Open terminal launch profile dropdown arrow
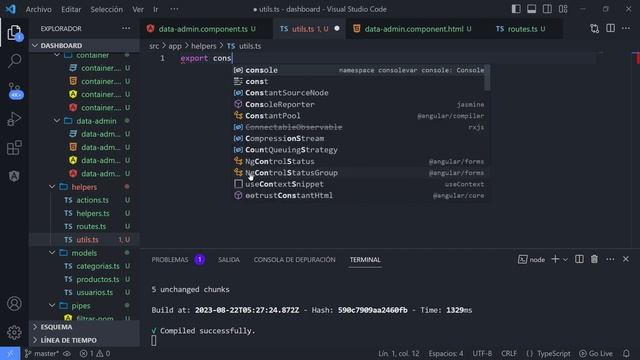The width and height of the screenshot is (640, 360). [565, 260]
